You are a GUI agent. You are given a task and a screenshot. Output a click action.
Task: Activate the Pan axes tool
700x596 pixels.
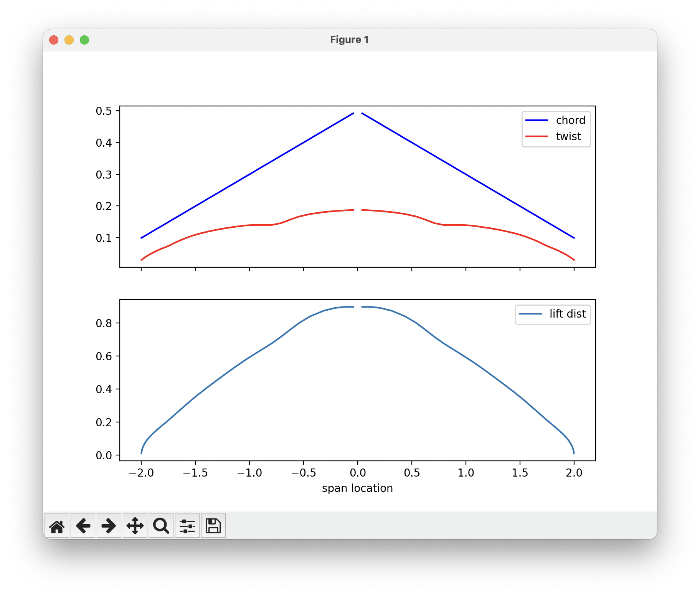135,526
